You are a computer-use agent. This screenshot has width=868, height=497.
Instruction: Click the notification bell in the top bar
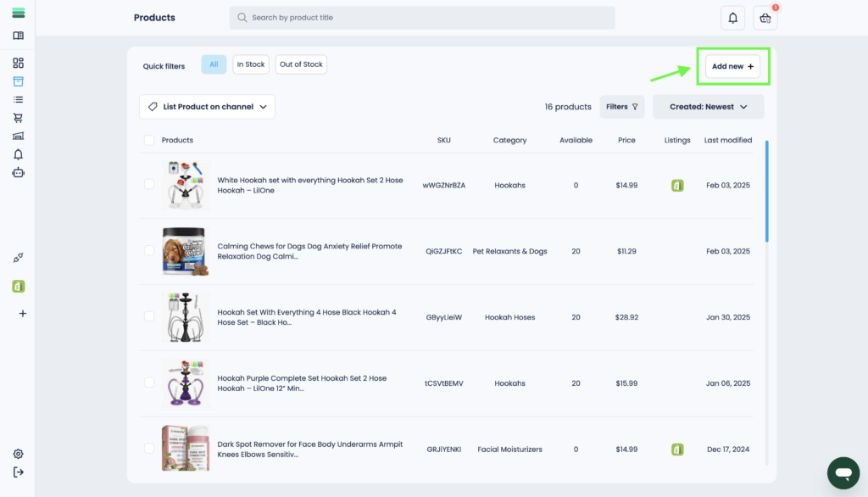[x=732, y=18]
